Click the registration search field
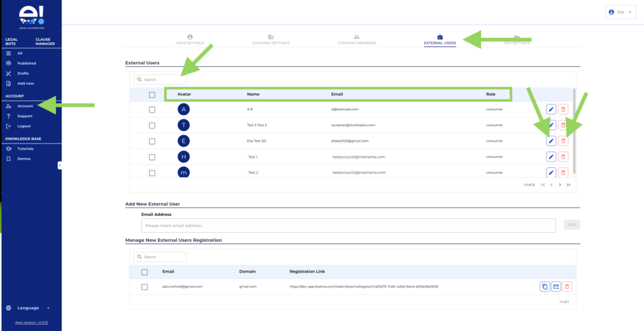 point(160,257)
